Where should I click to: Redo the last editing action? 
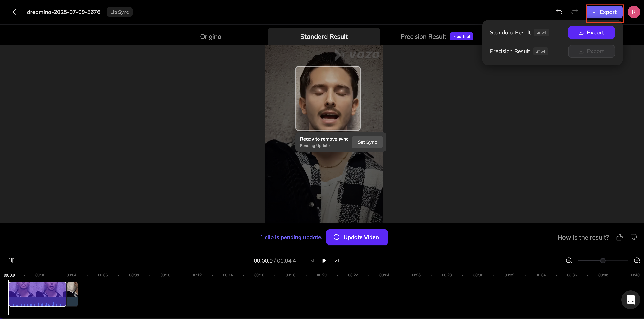click(x=575, y=12)
